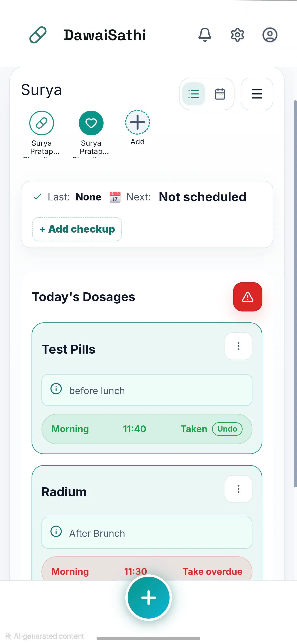The image size is (297, 644).
Task: Open the hamburger menu
Action: pyautogui.click(x=257, y=94)
